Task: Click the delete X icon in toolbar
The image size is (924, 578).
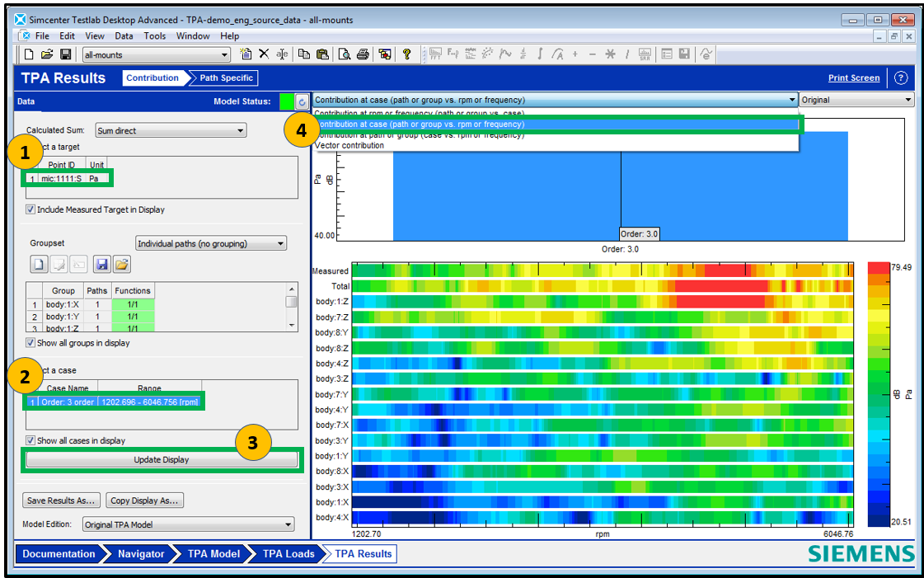Action: (264, 54)
